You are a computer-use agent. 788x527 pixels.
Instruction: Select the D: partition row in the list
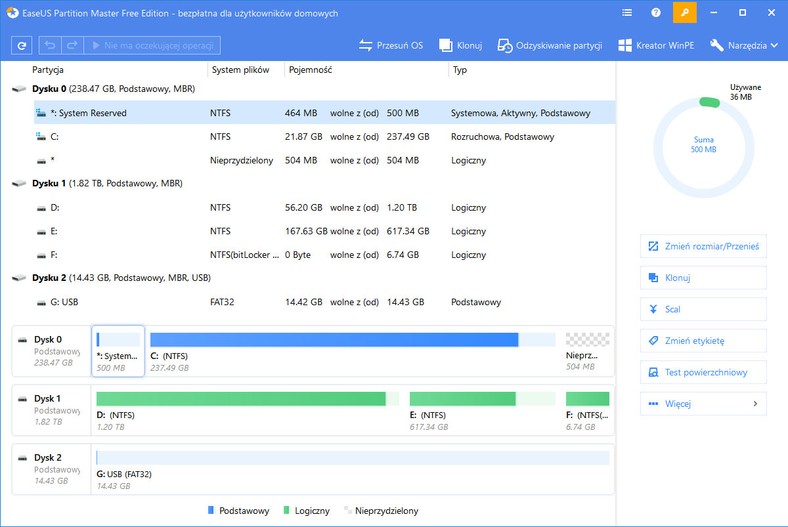pyautogui.click(x=324, y=207)
